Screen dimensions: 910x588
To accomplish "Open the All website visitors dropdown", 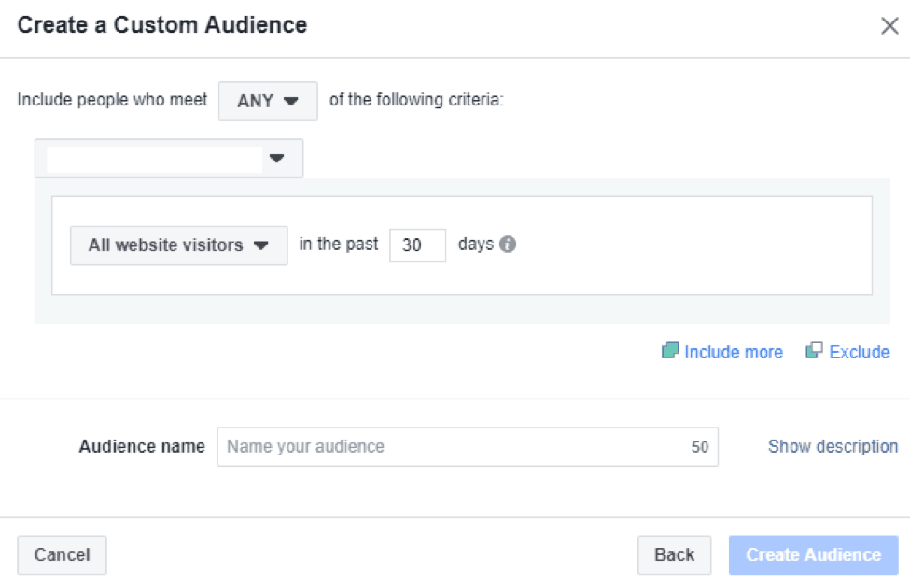I will point(178,245).
